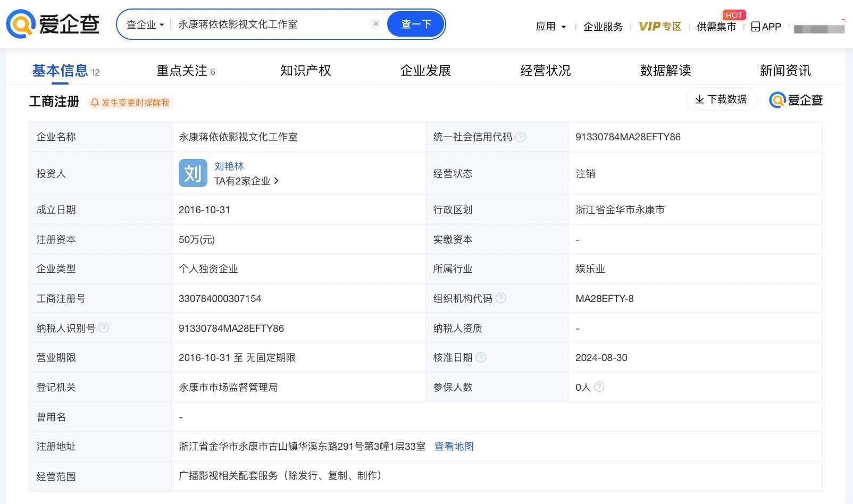Open help icon beside 0人 insured count
Viewport: 853px width, 504px height.
tap(599, 387)
